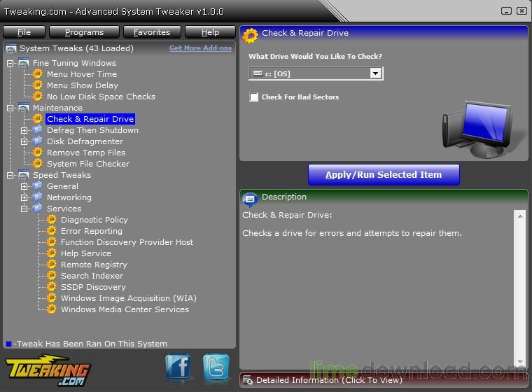Collapse the Maintenance tree node
532x392 pixels.
(x=10, y=108)
